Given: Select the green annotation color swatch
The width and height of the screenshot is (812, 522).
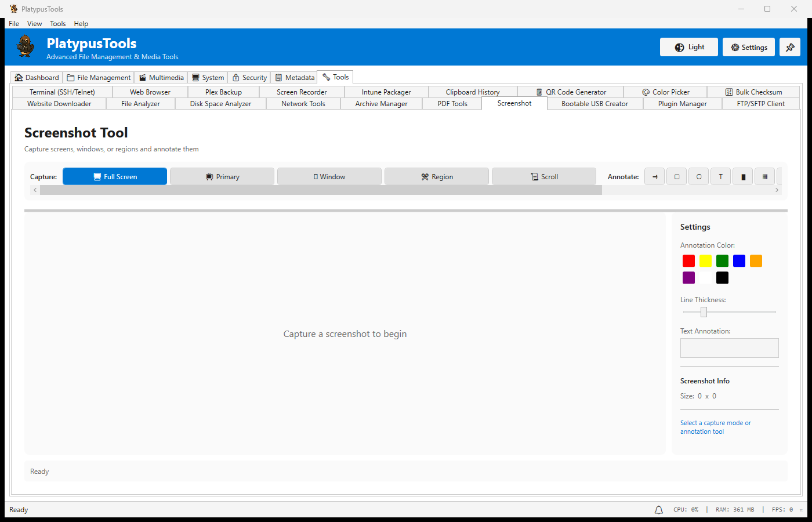Looking at the screenshot, I should pos(722,261).
